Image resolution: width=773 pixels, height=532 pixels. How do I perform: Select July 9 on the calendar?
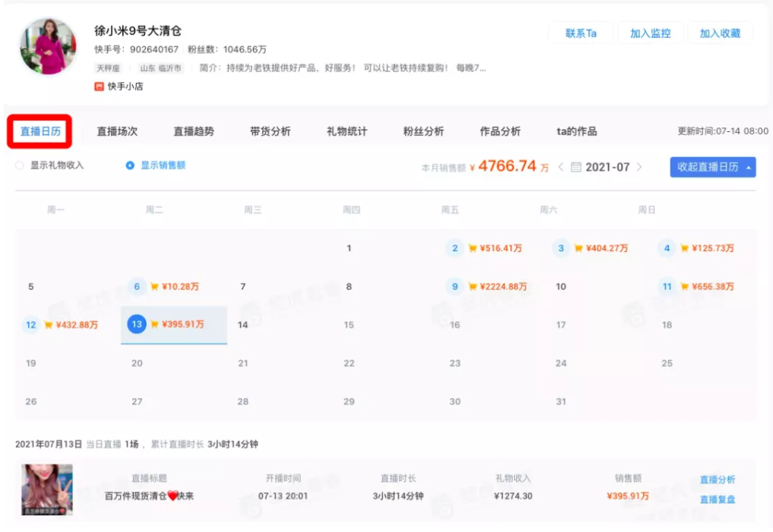[x=455, y=287]
